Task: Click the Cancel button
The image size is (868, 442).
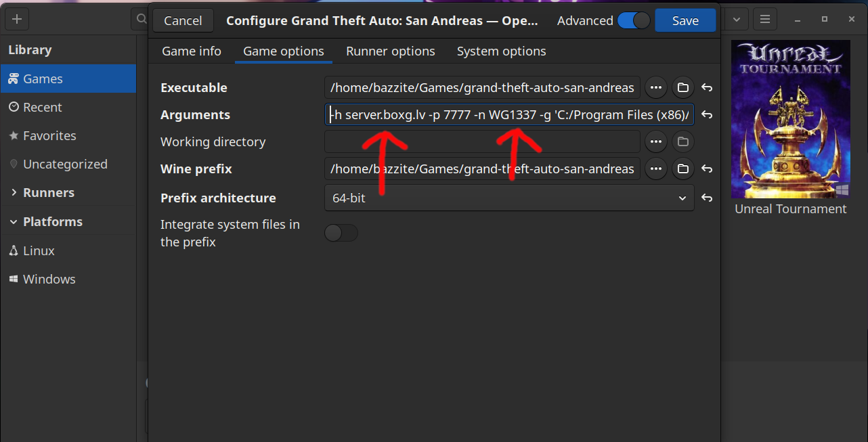Action: tap(183, 20)
